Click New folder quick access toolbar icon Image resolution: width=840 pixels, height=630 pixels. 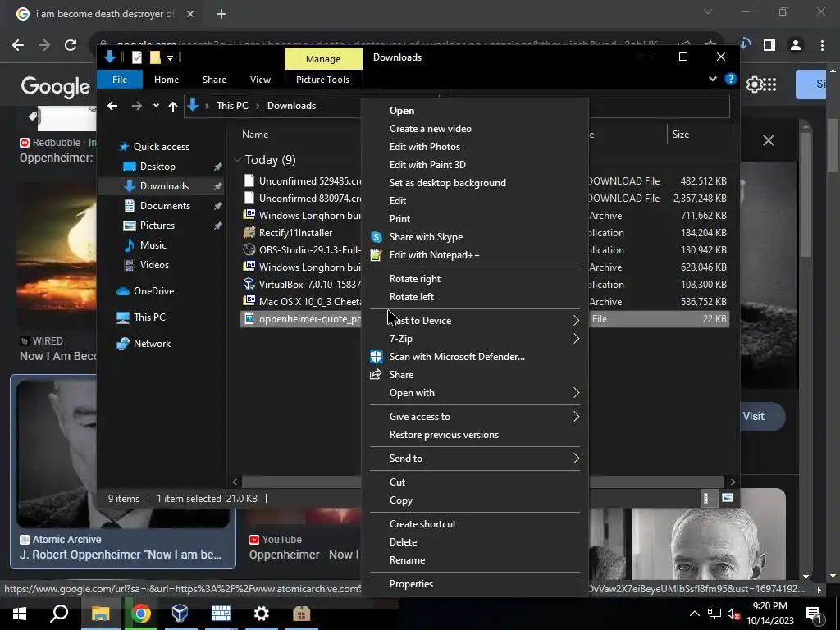155,57
